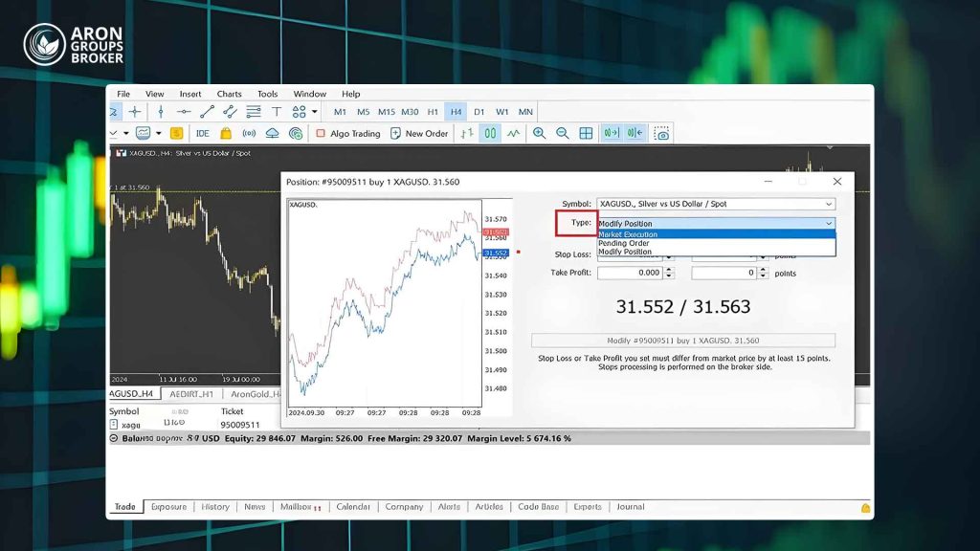980x551 pixels.
Task: Click the zoom in magnifier icon
Action: coord(539,133)
